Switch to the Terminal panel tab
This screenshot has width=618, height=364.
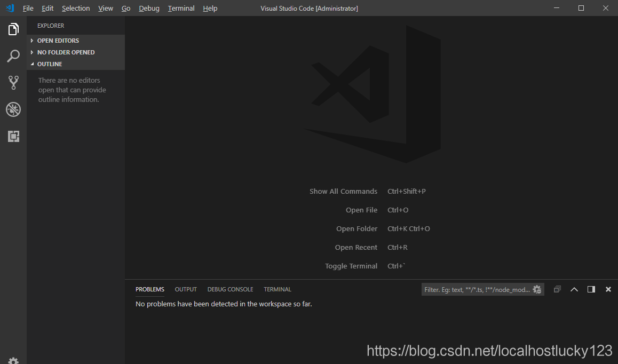(x=278, y=289)
